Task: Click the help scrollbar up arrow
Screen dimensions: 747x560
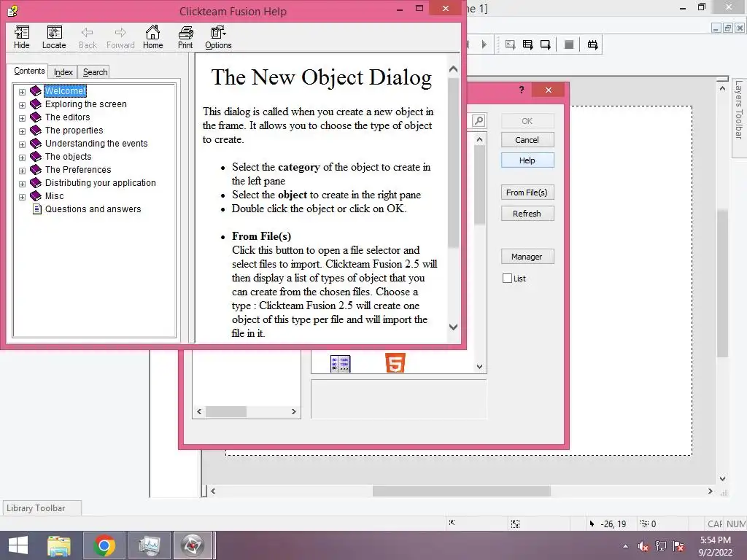Action: point(454,69)
